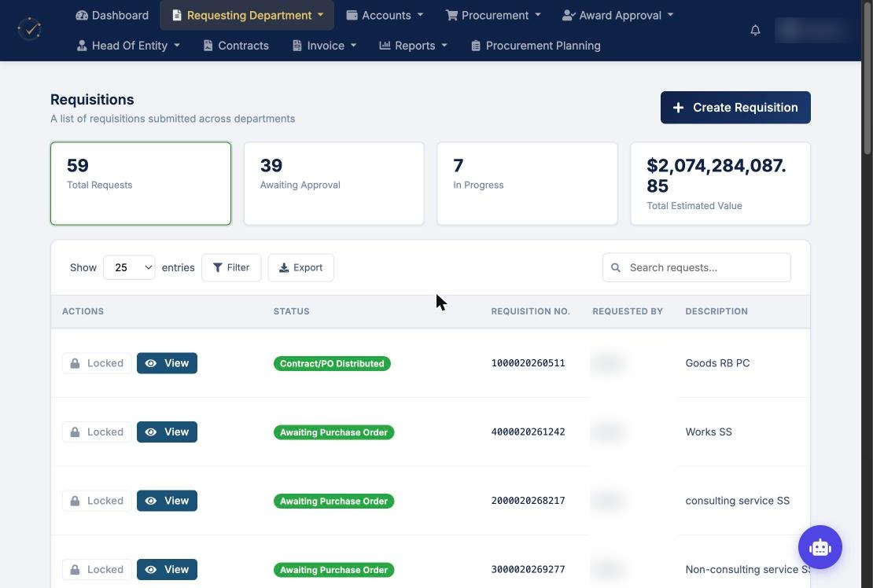Click the plus icon on Create Requisition
Image resolution: width=873 pixels, height=588 pixels.
[678, 108]
